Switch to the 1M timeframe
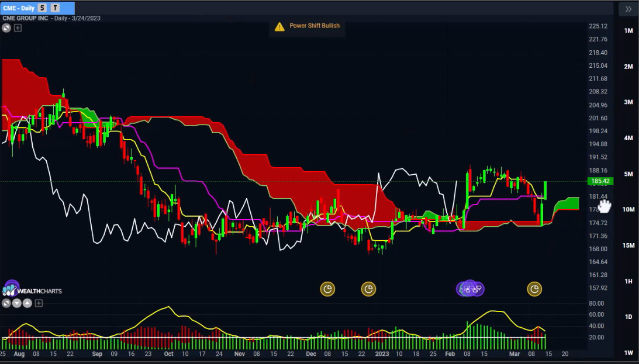The image size is (639, 364). 628,30
